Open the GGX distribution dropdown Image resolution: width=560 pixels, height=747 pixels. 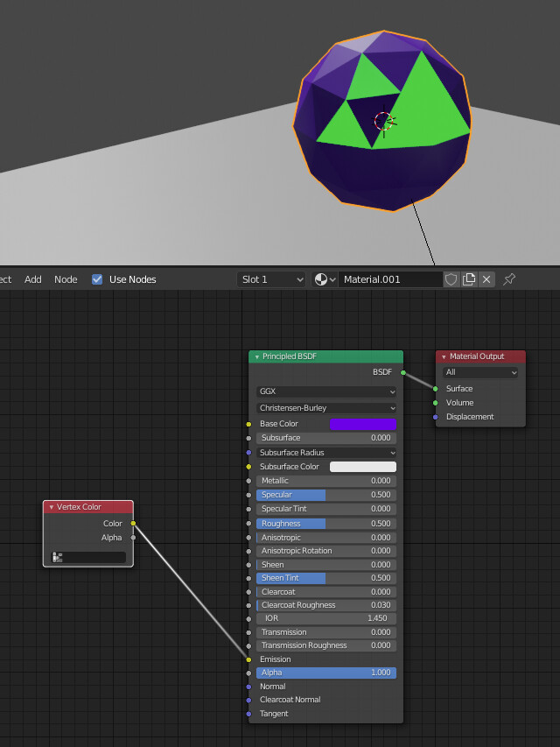point(326,391)
